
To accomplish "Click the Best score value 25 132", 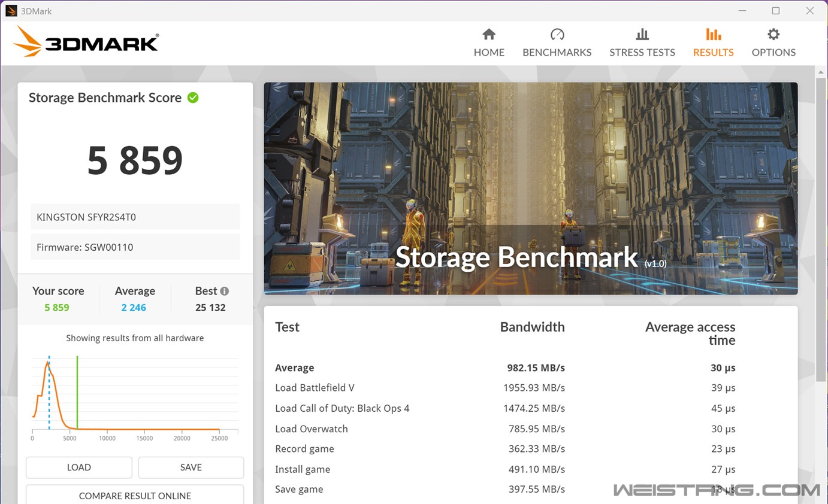I will (210, 308).
